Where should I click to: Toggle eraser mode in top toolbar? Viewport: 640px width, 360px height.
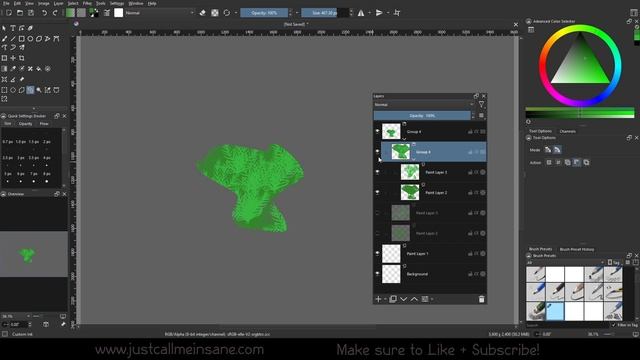[202, 13]
